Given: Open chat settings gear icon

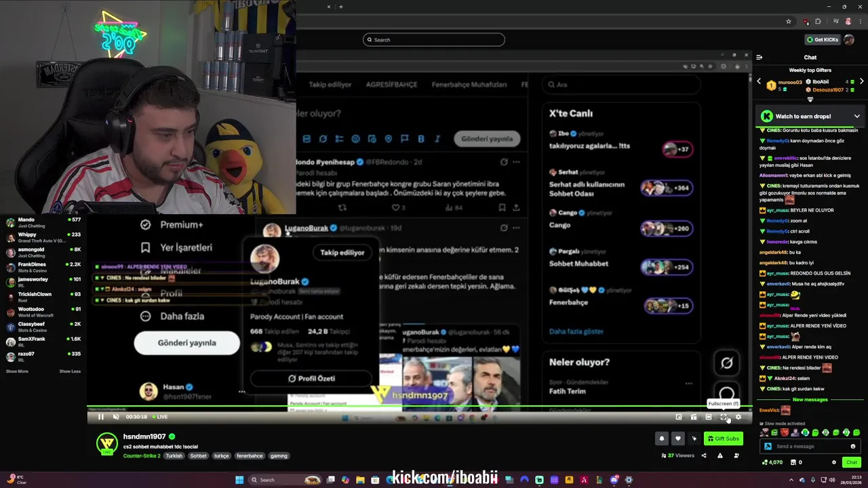Looking at the screenshot, I should click(x=834, y=462).
